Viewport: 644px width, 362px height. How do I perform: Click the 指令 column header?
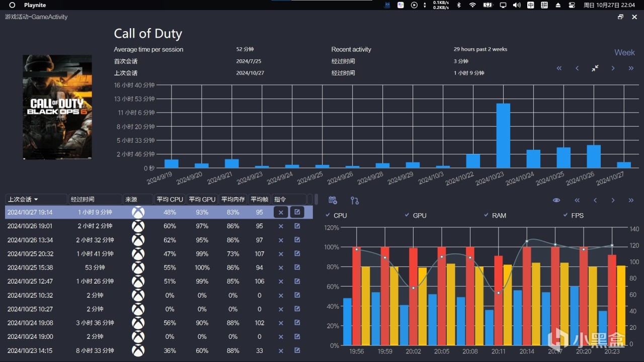coord(289,200)
